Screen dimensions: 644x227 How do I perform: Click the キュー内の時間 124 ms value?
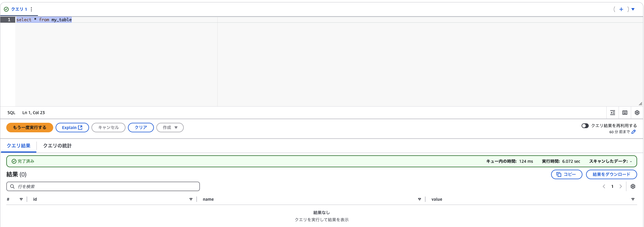[x=526, y=161]
